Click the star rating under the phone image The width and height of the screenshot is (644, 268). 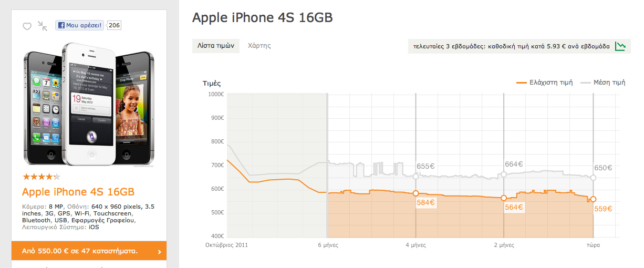click(x=41, y=177)
